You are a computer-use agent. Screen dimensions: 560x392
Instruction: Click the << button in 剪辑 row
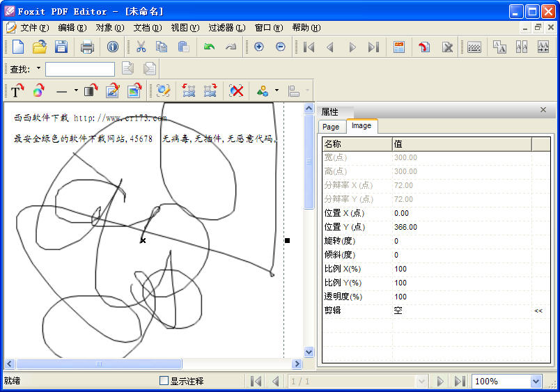(x=538, y=311)
